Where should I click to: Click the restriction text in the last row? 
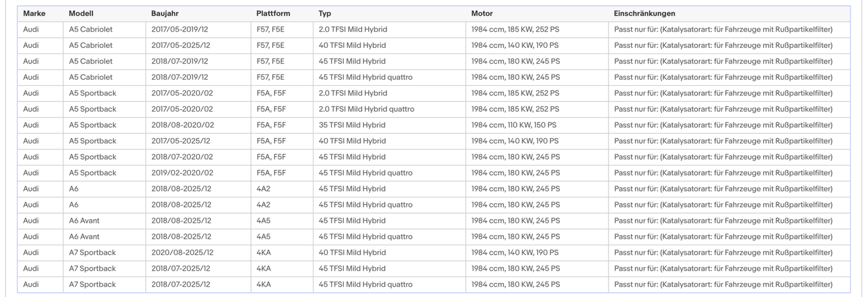pyautogui.click(x=723, y=284)
